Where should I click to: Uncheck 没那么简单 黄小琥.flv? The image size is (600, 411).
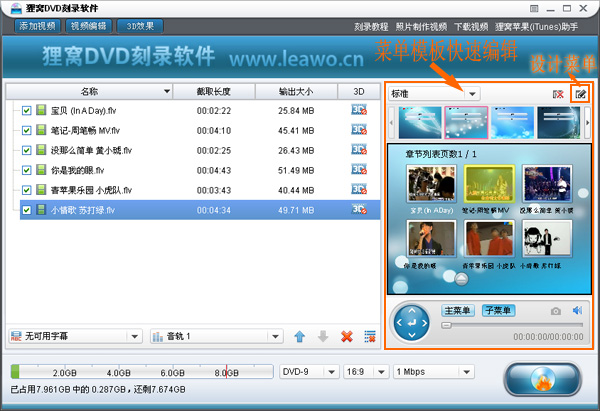point(26,150)
